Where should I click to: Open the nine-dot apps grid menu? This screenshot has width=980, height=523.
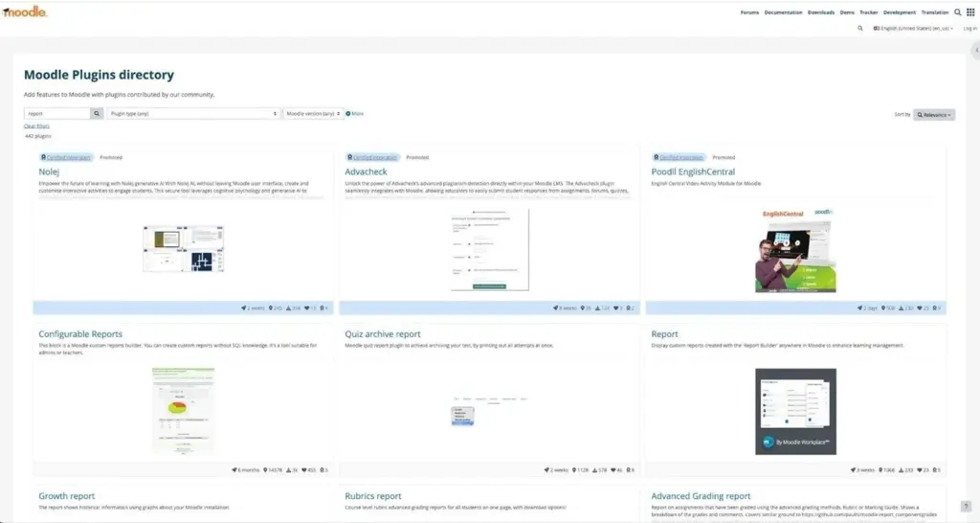point(970,11)
